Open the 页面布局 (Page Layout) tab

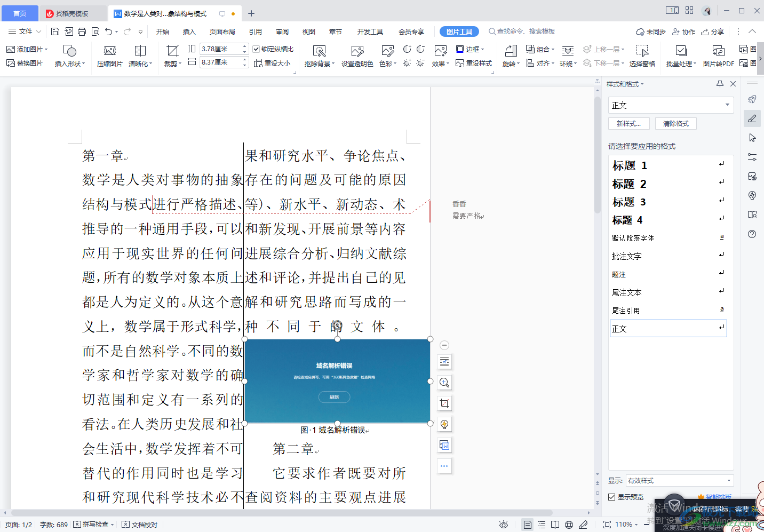coord(222,31)
